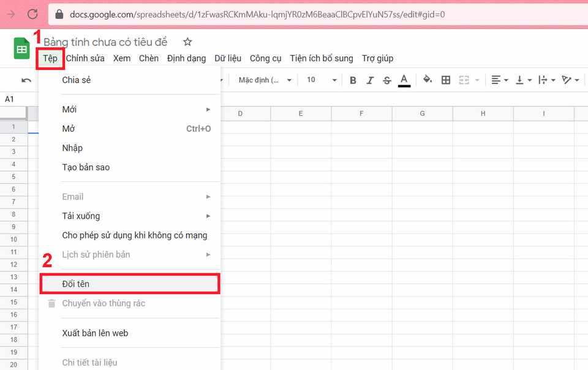This screenshot has width=588, height=370.
Task: Expand the Tải xuống submenu
Action: [81, 216]
